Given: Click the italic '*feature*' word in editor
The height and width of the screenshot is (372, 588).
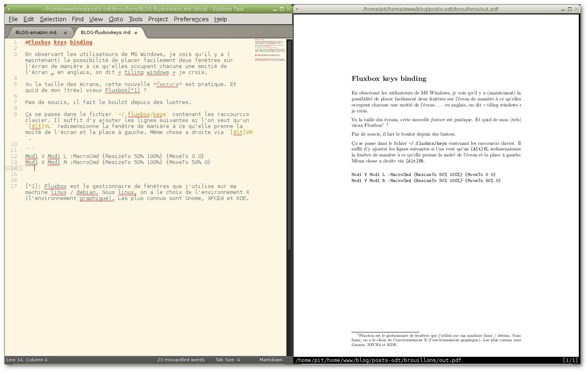Looking at the screenshot, I should point(168,84).
